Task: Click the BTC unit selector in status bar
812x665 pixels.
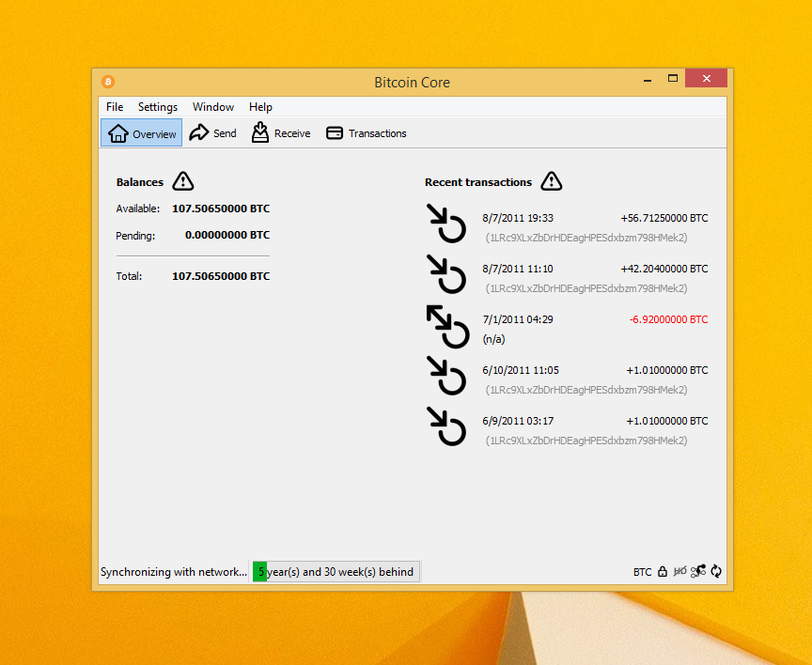Action: click(642, 572)
